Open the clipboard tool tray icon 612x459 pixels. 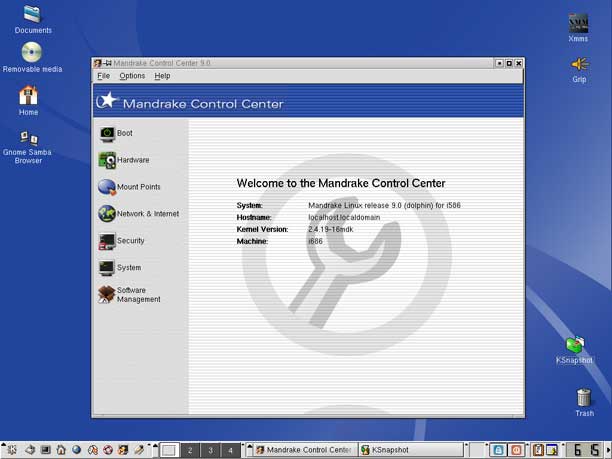[x=538, y=450]
